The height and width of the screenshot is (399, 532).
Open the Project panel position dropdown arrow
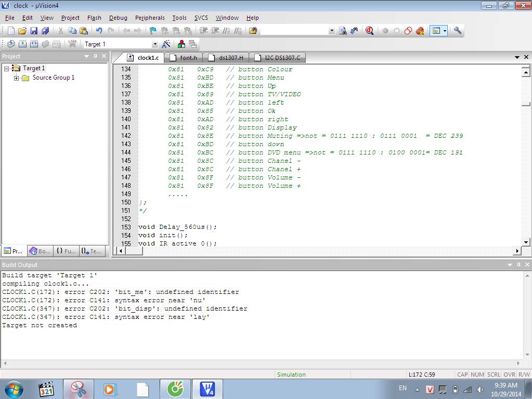[x=86, y=56]
